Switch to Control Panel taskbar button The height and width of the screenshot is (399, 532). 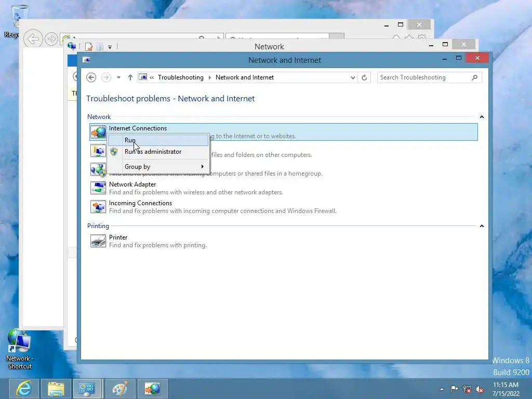tap(87, 389)
